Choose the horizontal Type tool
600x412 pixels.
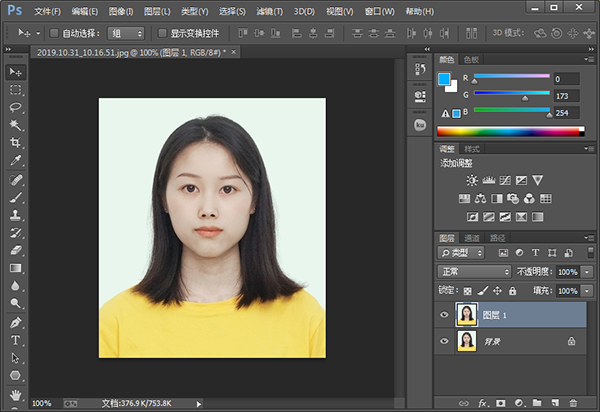(x=16, y=340)
